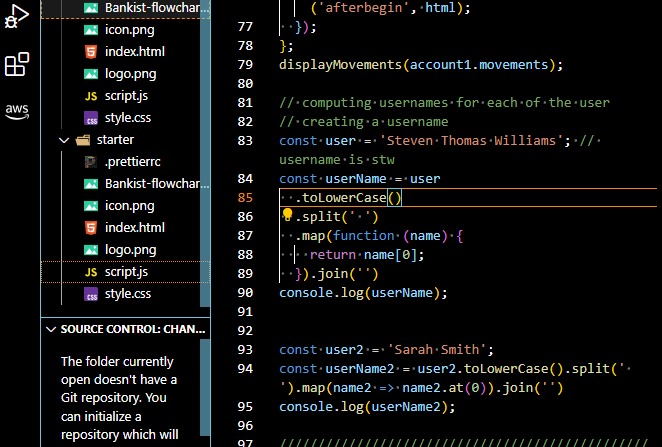Viewport: 662px width, 447px height.
Task: Click line number 93 in the gutter
Action: (245, 349)
